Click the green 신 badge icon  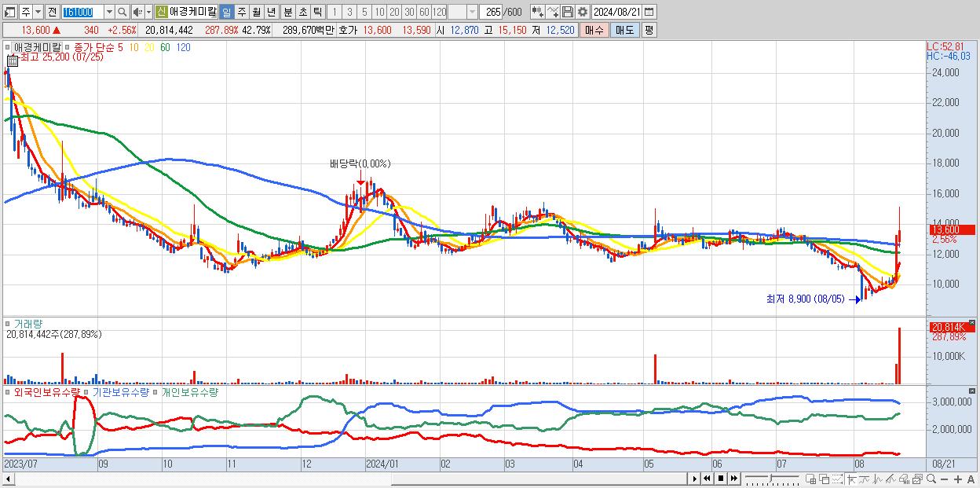(161, 12)
